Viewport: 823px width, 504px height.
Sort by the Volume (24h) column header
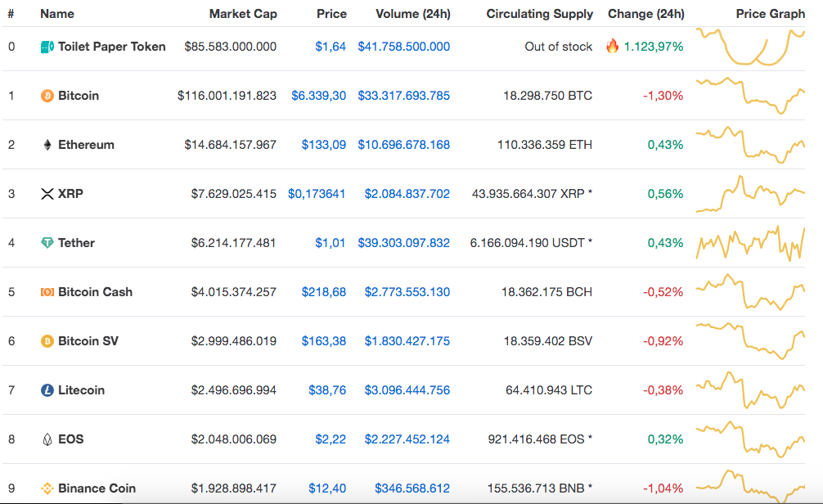tap(413, 14)
